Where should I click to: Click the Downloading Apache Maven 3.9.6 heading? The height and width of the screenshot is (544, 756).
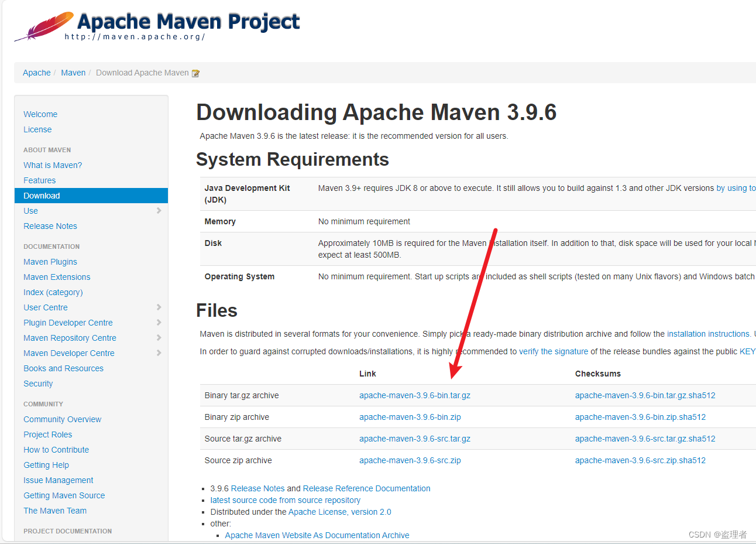pos(376,112)
